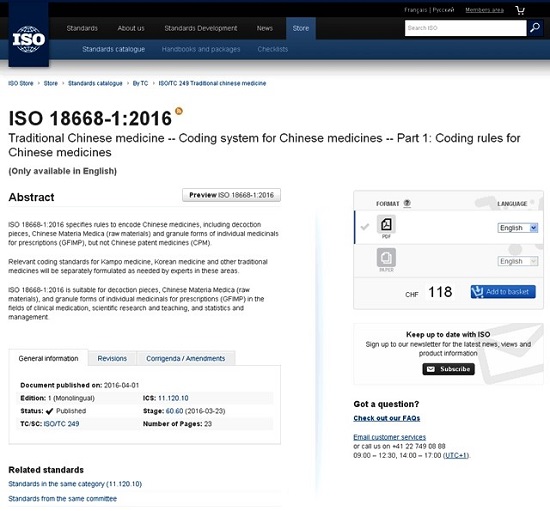
Task: Click the envelope Subscribe button
Action: (448, 369)
